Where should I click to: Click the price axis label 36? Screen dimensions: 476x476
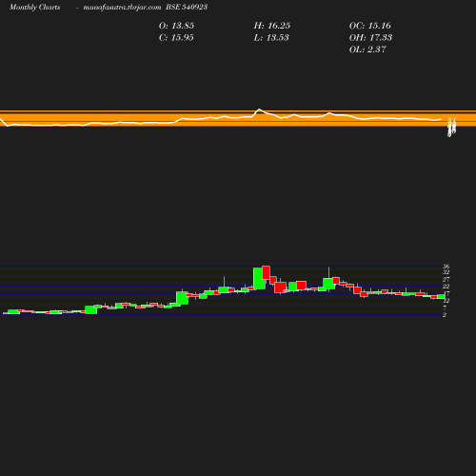click(446, 267)
